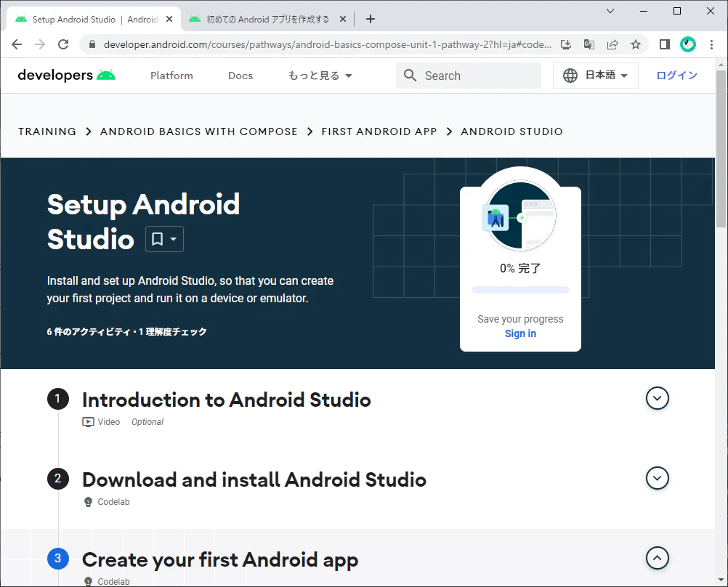Open the もっと見る dropdown menu
The image size is (728, 587).
320,76
